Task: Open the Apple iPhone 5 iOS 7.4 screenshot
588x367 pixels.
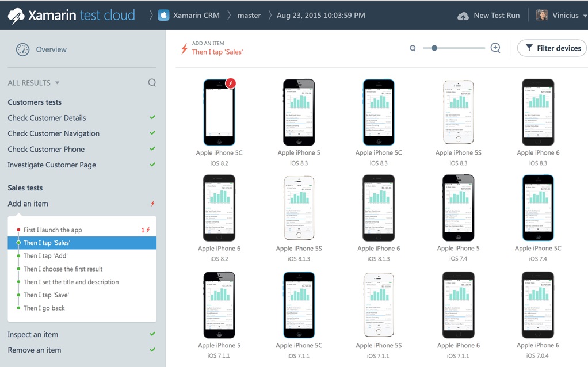Action: click(x=458, y=208)
